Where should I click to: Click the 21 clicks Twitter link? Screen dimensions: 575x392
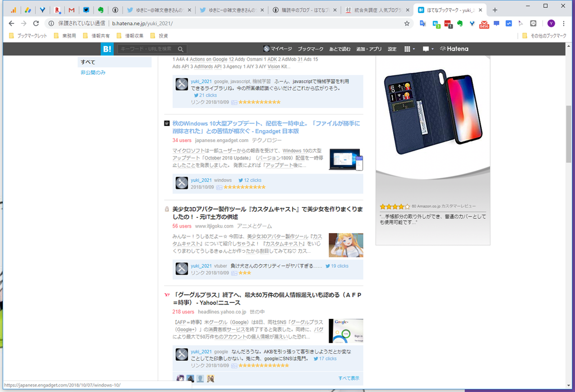[x=206, y=95]
